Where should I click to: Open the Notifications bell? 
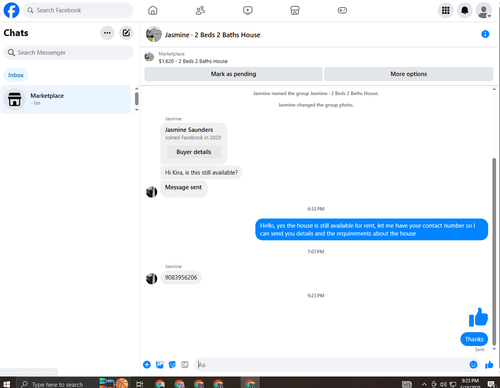[465, 11]
